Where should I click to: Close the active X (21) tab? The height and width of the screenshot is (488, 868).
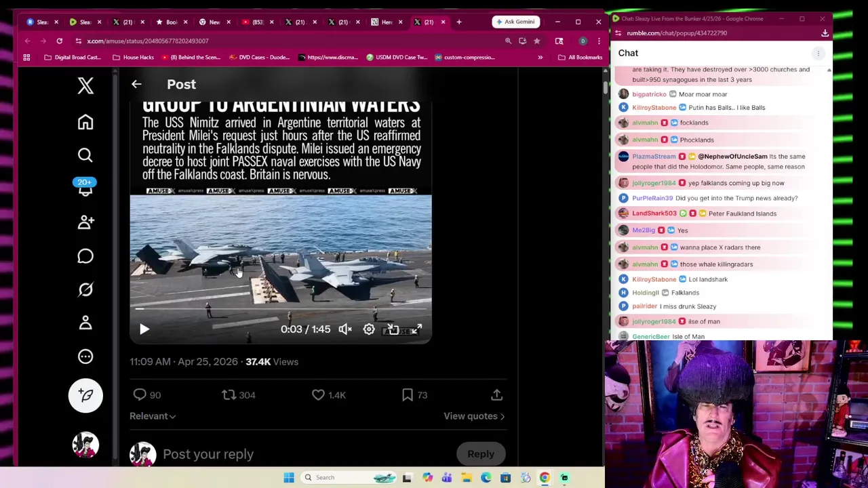(x=443, y=22)
